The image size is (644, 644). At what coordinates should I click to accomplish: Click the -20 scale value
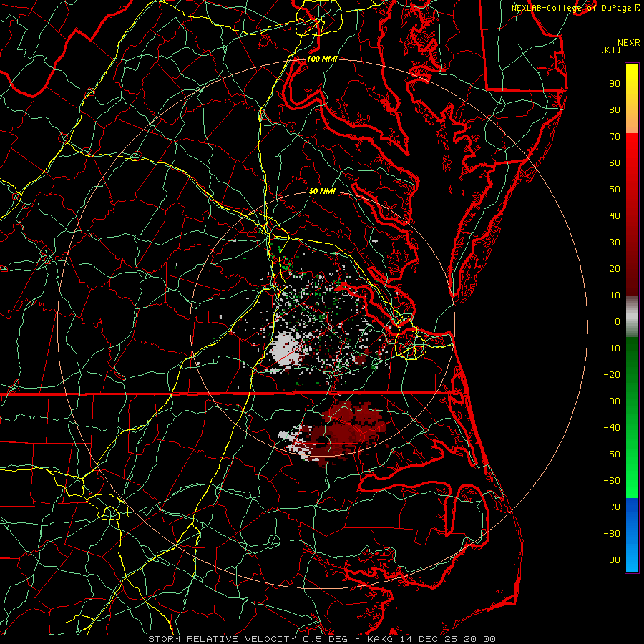click(612, 375)
